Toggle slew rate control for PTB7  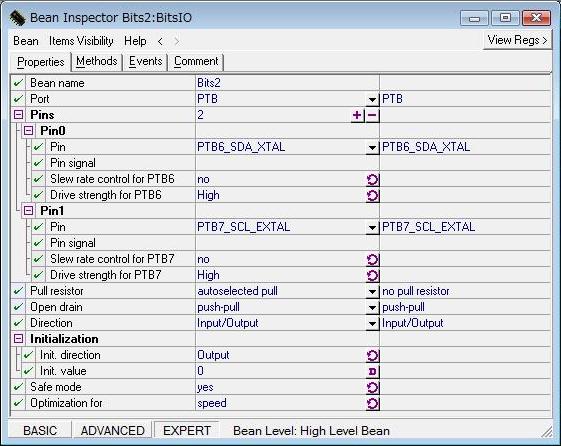[x=372, y=259]
